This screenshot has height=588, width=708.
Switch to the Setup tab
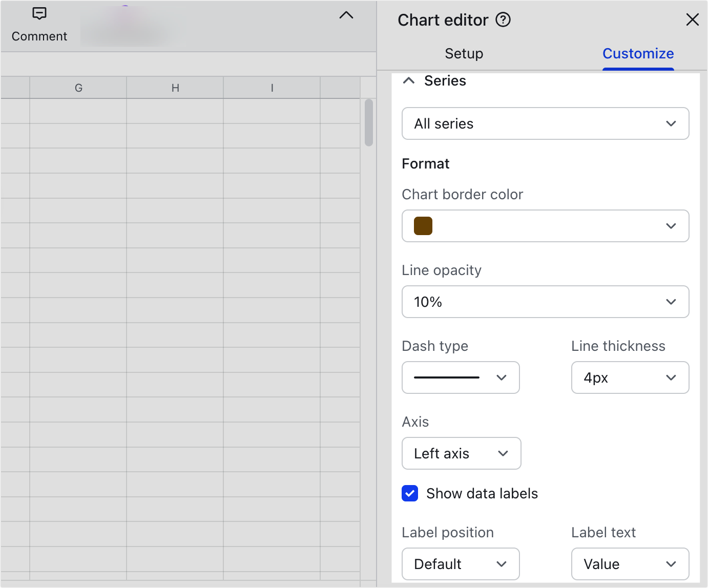click(463, 53)
